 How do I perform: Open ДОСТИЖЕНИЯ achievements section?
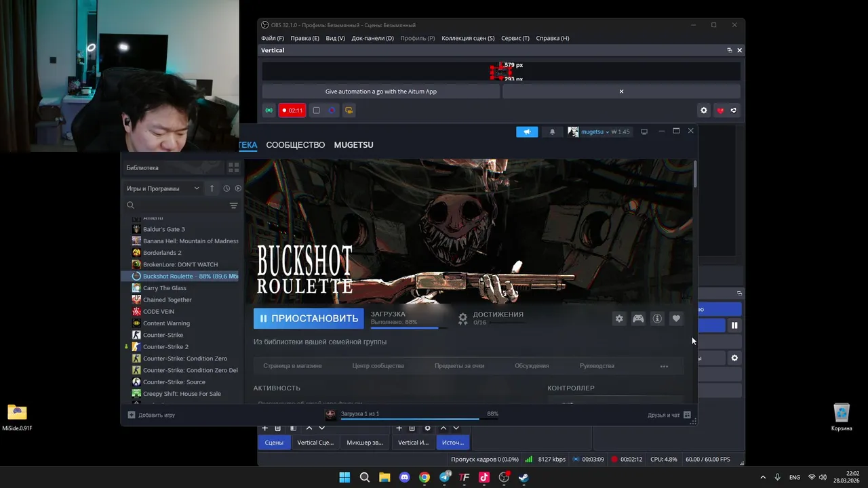[498, 314]
